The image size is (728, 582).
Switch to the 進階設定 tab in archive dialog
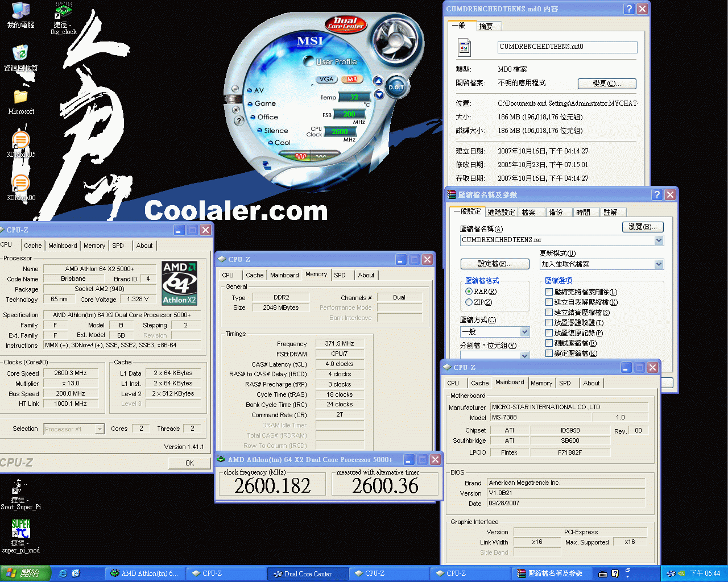point(501,213)
